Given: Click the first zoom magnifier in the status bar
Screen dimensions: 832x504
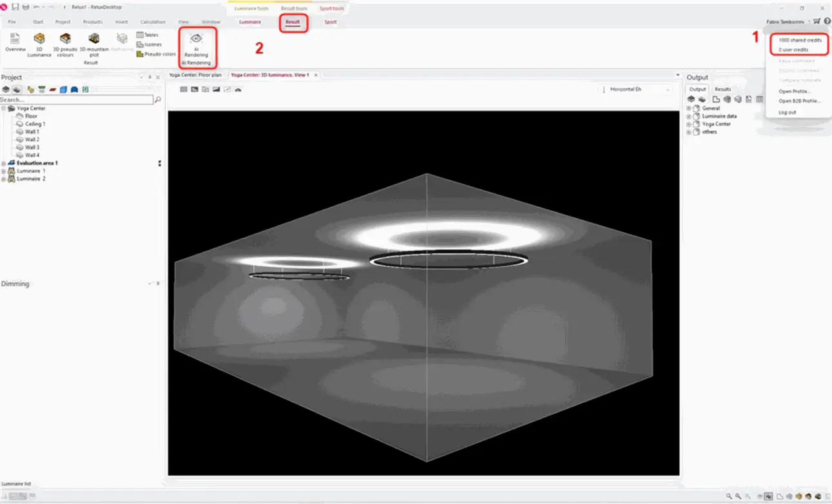Looking at the screenshot, I should pyautogui.click(x=729, y=496).
